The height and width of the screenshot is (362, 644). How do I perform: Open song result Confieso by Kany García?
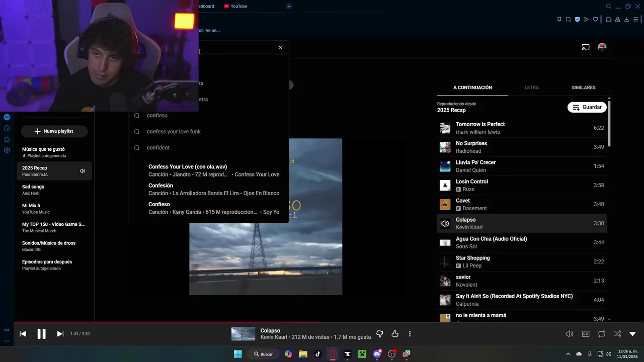click(x=208, y=208)
